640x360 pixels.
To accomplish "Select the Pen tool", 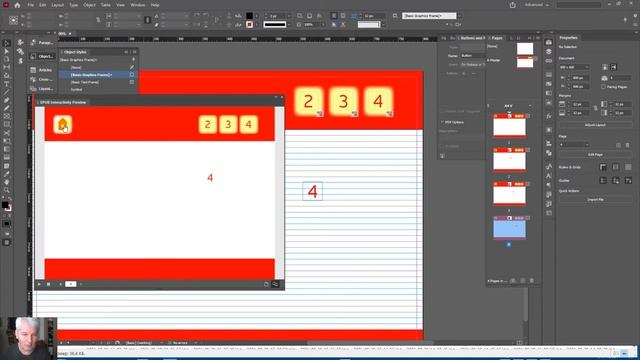I will [x=6, y=100].
